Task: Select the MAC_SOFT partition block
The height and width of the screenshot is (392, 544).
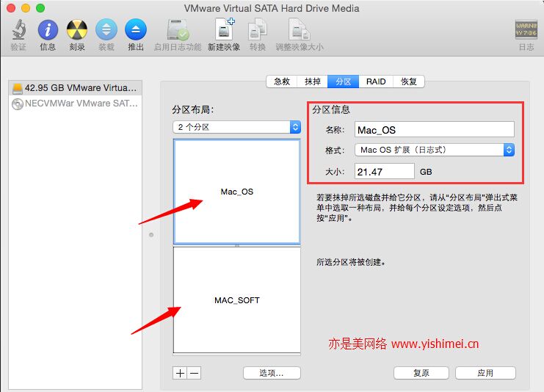Action: click(x=237, y=300)
